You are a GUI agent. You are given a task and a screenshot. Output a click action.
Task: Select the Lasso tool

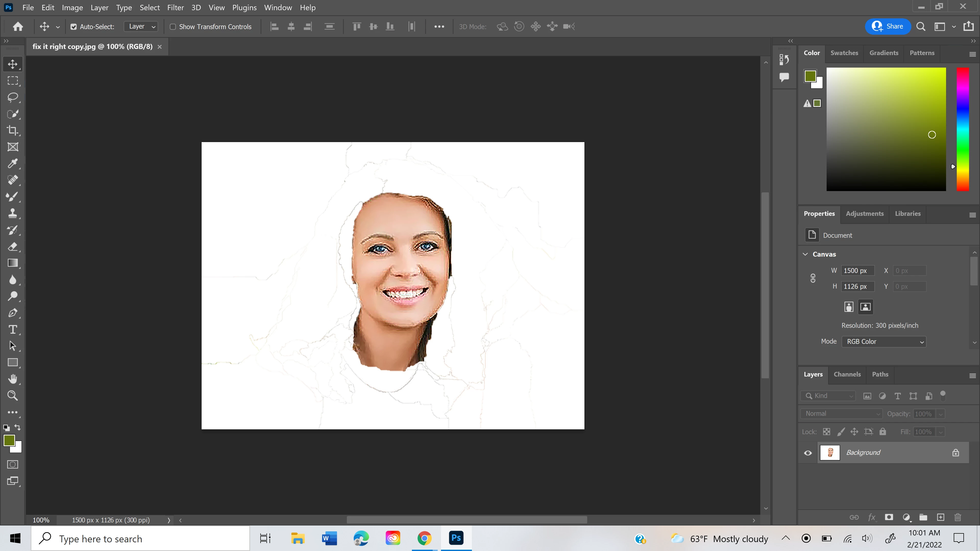13,97
